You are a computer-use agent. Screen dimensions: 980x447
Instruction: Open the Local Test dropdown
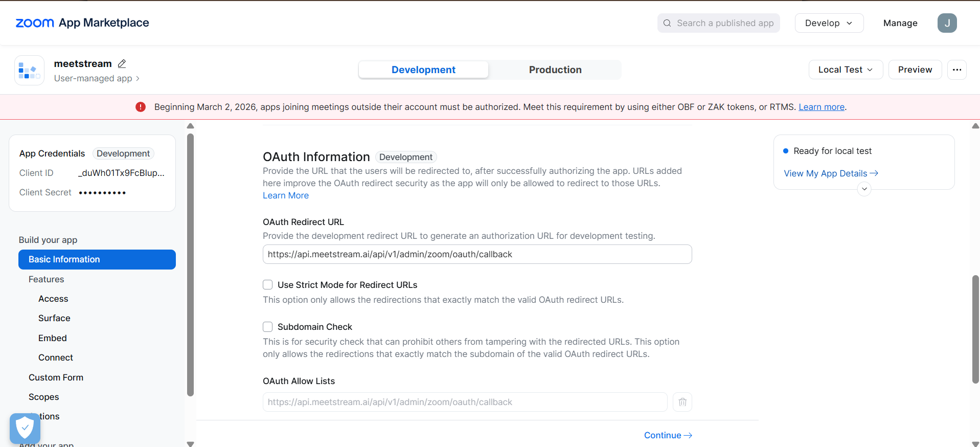(846, 70)
